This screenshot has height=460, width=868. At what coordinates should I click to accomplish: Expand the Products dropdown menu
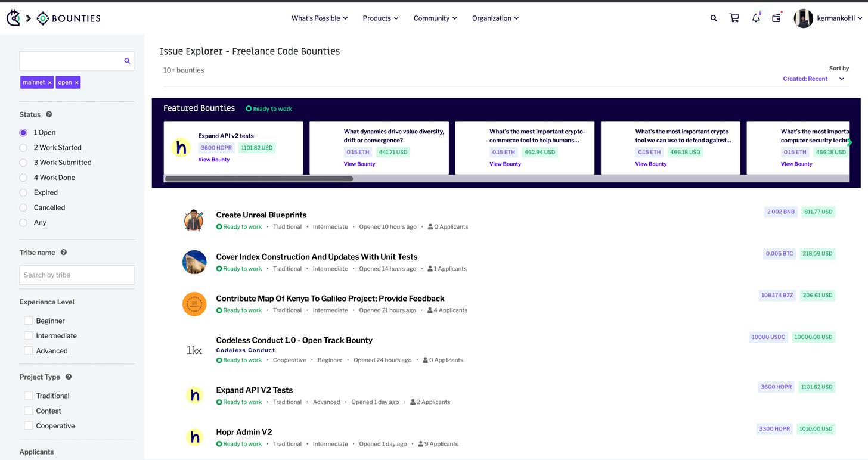pos(380,18)
